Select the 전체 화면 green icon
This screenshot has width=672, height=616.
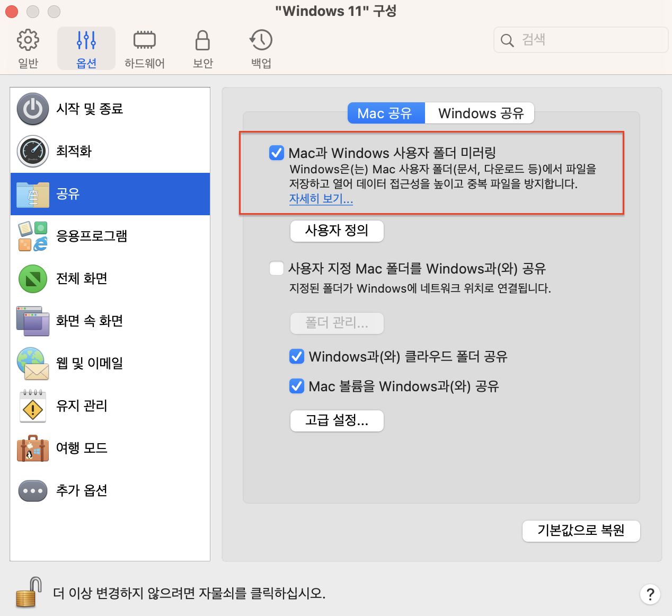tap(33, 279)
